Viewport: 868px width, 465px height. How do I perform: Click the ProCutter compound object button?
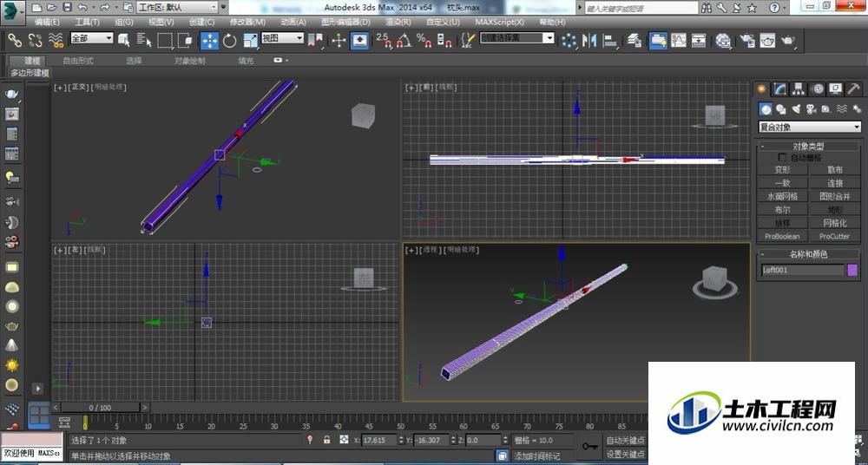pos(835,236)
